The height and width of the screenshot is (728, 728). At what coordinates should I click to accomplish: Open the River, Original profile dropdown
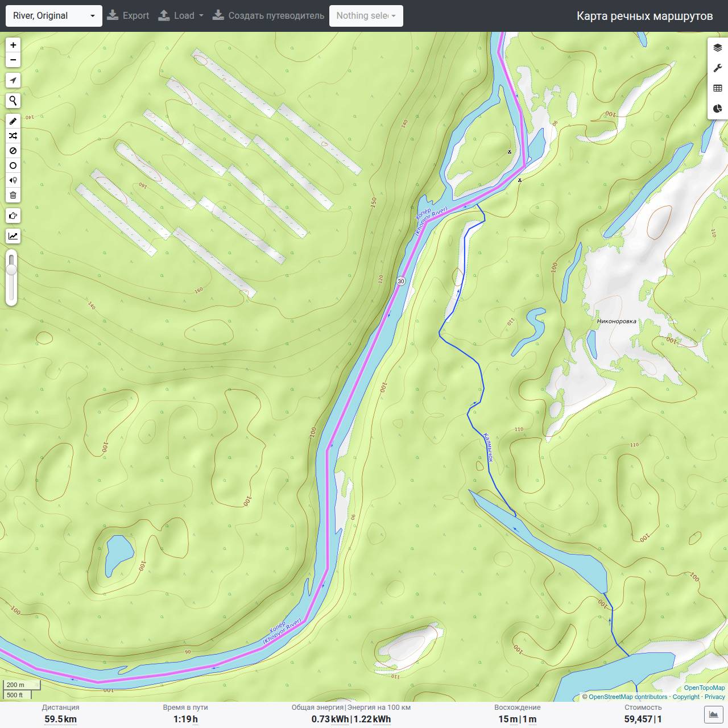54,16
